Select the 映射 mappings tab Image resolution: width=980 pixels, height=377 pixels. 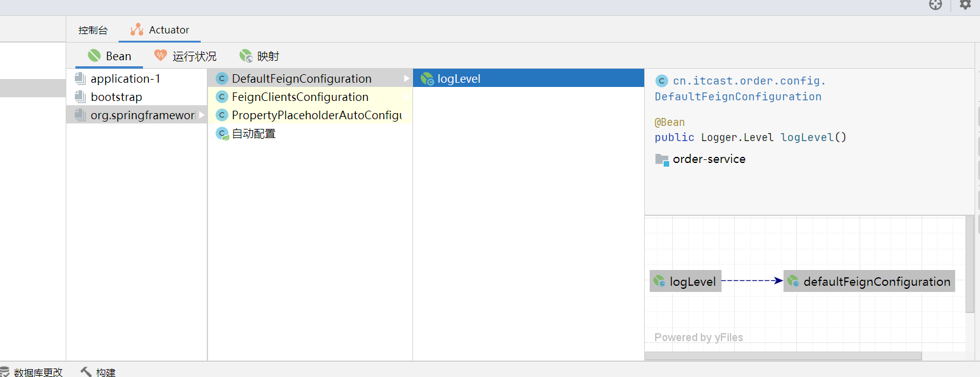click(x=268, y=57)
